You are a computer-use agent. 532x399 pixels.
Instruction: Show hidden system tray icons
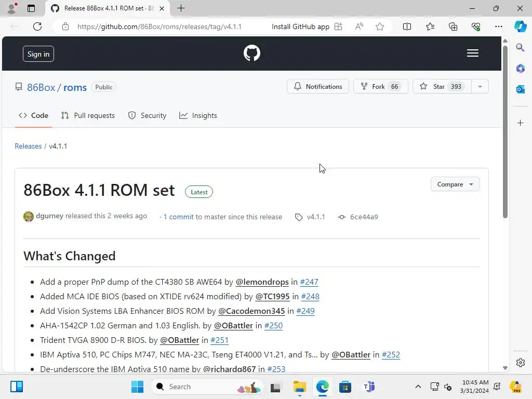click(418, 387)
